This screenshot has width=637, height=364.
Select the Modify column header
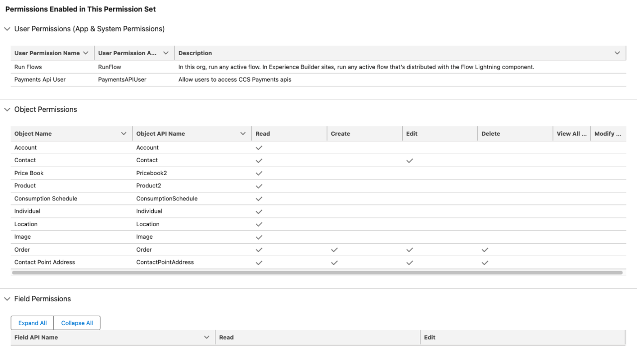(608, 134)
